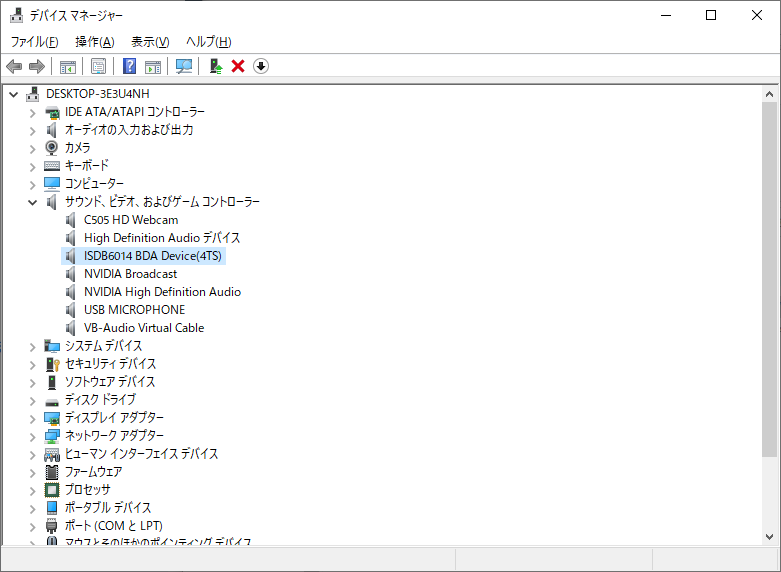Select ヒューマン インターフェイス デバイス label
Screen dimensions: 781x572
point(141,454)
